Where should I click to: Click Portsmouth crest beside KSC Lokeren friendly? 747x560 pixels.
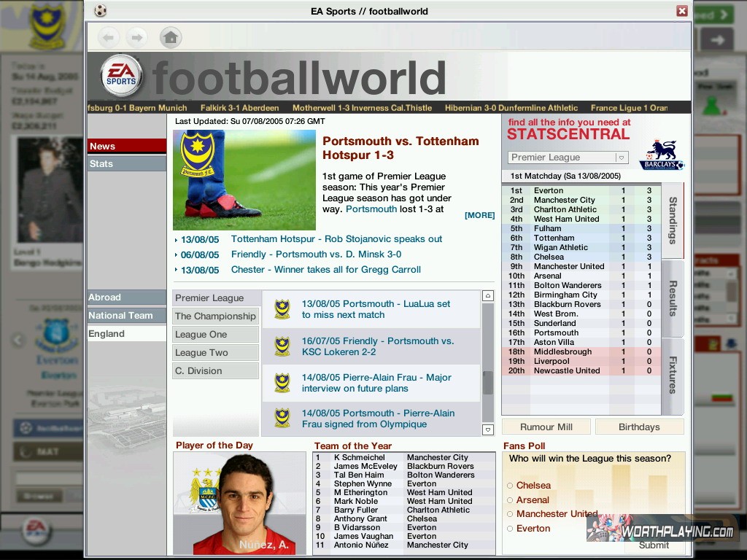(282, 346)
